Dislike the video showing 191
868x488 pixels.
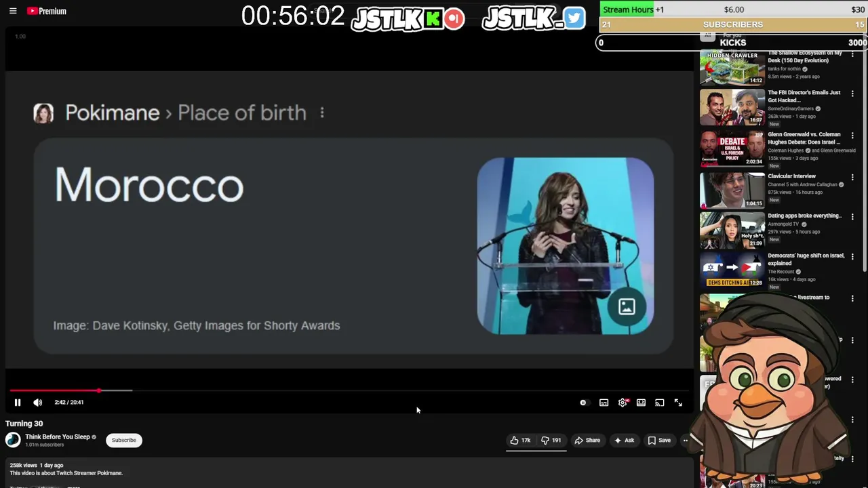point(551,441)
